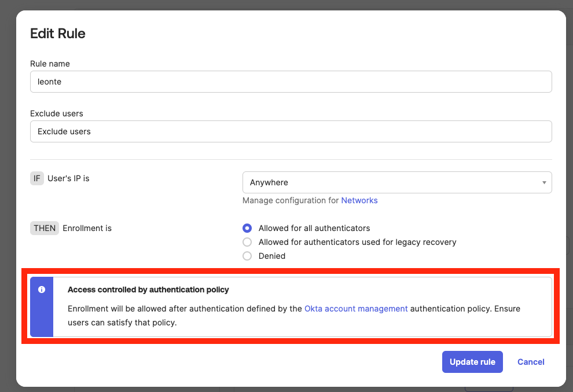The height and width of the screenshot is (392, 573).
Task: Select the 'Allowed for all authenticators' radio button
Action: tap(247, 228)
